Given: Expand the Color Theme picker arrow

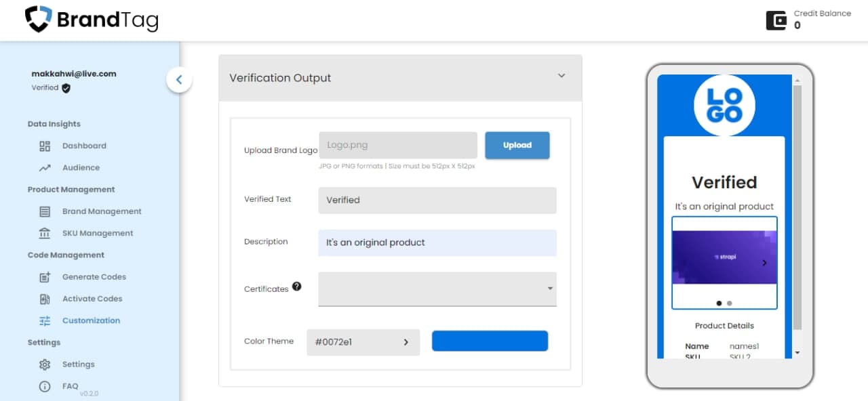Looking at the screenshot, I should [406, 342].
